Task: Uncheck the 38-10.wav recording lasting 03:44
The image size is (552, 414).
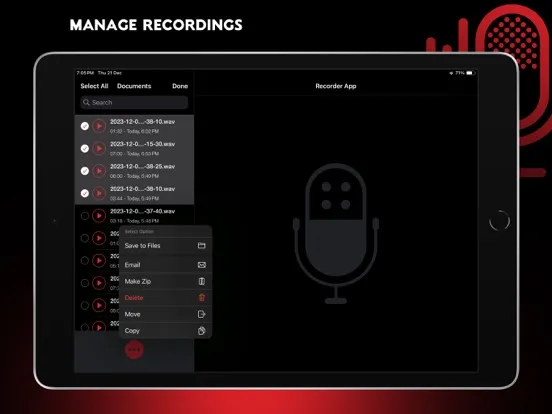Action: (x=84, y=193)
